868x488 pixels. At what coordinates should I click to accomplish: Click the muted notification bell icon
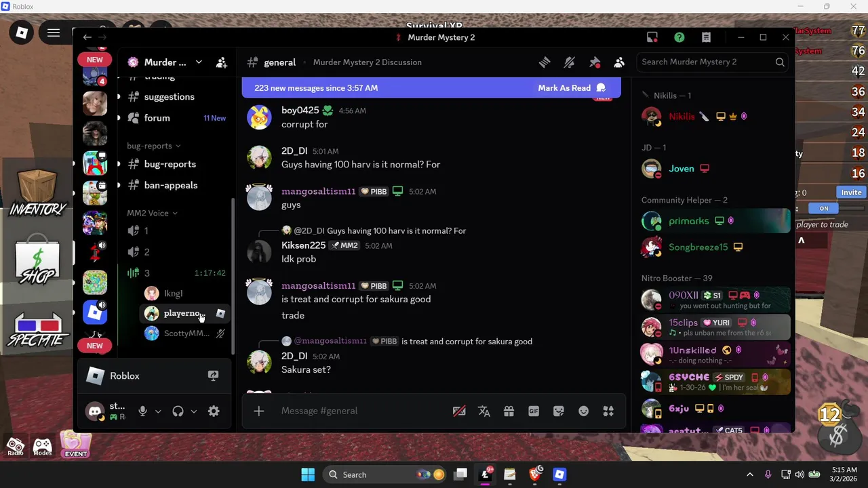coord(570,62)
